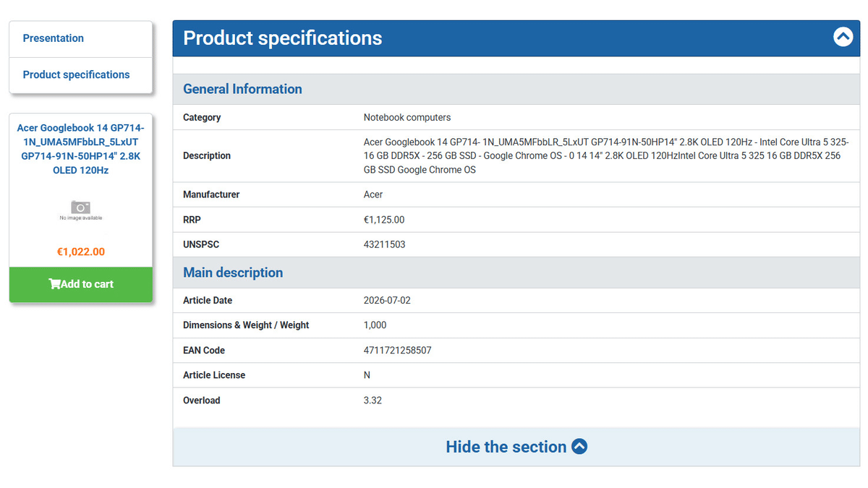
Task: Select the Acer manufacturer value
Action: point(373,194)
